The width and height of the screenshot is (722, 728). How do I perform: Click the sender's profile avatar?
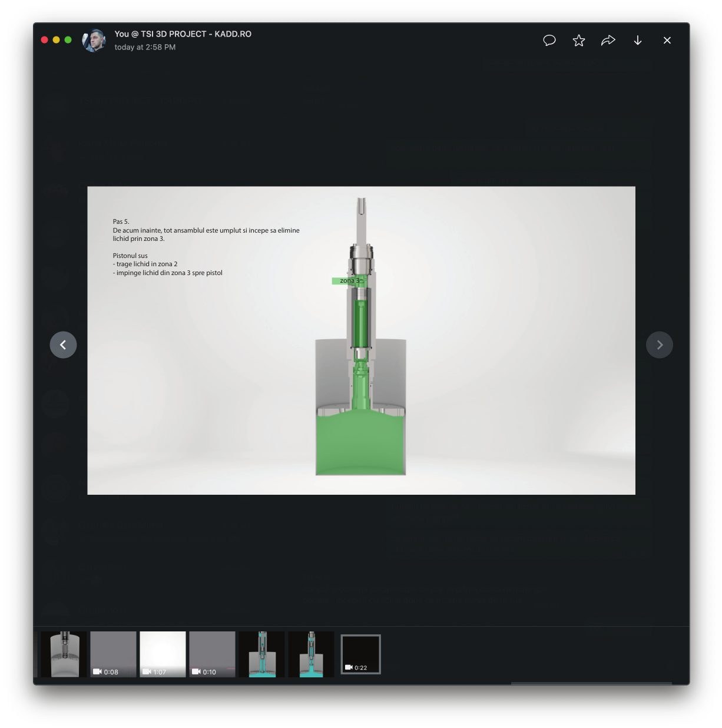click(94, 40)
